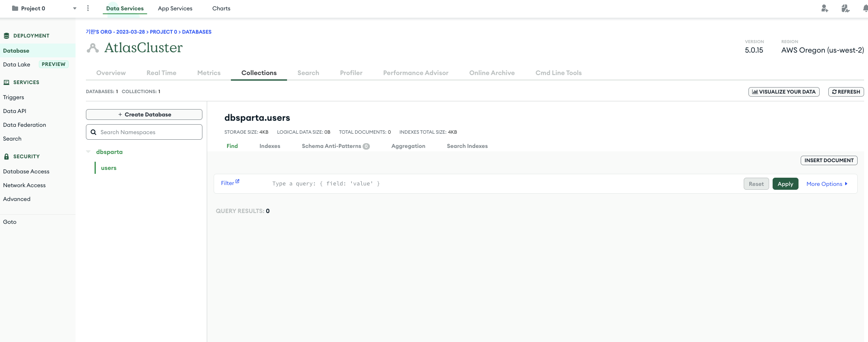Click the invite user icon
The width and height of the screenshot is (868, 342).
coord(824,8)
